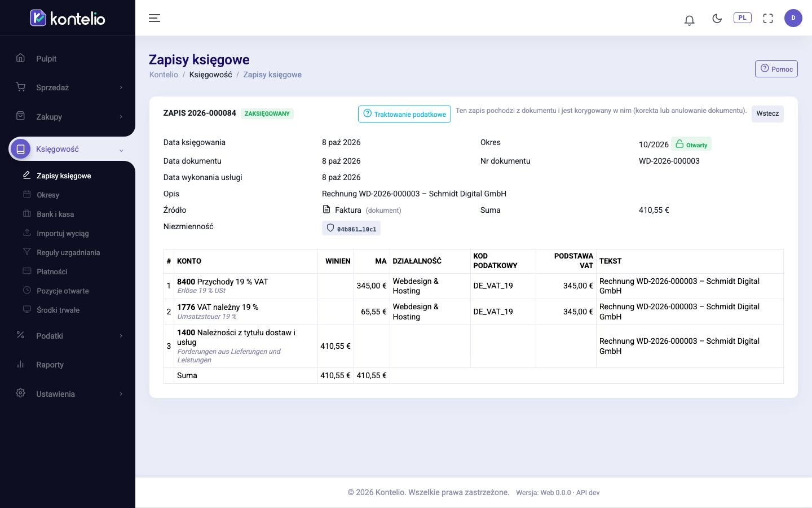
Task: Click the Podatki percent icon
Action: click(21, 335)
